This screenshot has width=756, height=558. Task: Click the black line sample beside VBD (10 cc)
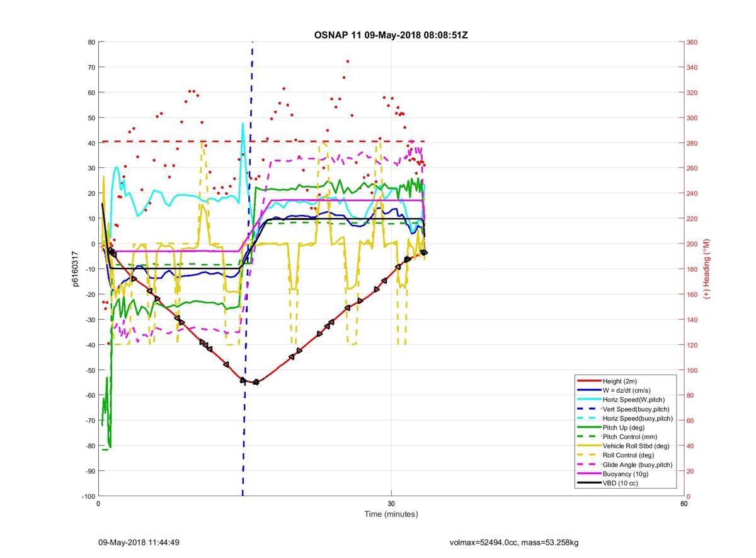[588, 482]
